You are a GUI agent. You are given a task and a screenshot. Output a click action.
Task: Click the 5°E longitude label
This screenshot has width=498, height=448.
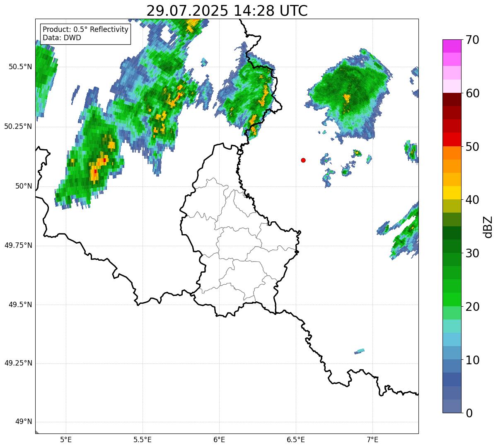click(66, 439)
